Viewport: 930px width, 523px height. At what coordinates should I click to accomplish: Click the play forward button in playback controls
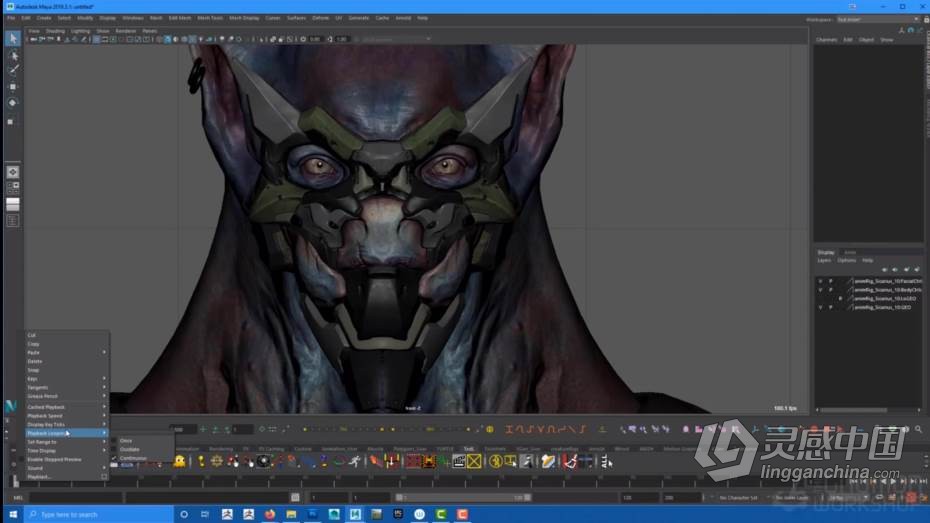(x=893, y=481)
